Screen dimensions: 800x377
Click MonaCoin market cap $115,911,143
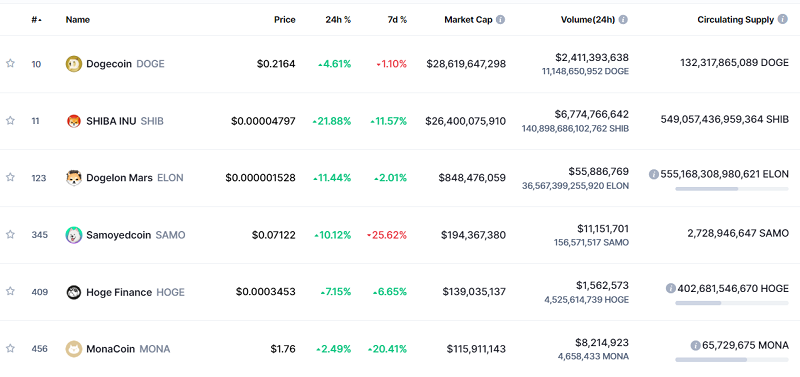[x=477, y=349]
